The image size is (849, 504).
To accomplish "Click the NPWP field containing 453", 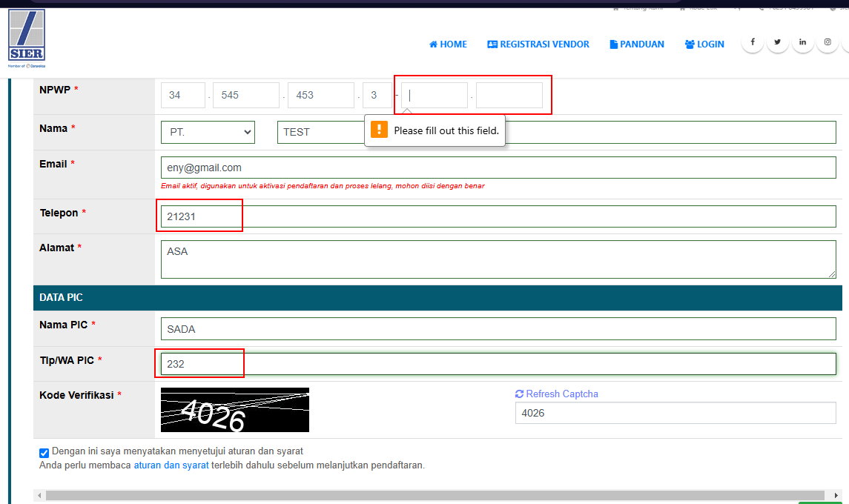I will pos(321,96).
